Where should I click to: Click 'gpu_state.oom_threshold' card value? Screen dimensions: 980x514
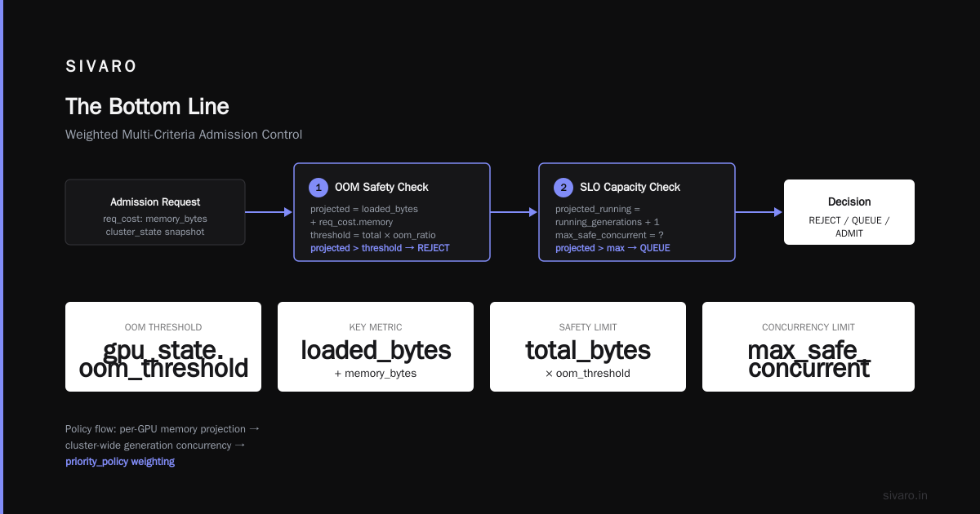[x=163, y=360]
